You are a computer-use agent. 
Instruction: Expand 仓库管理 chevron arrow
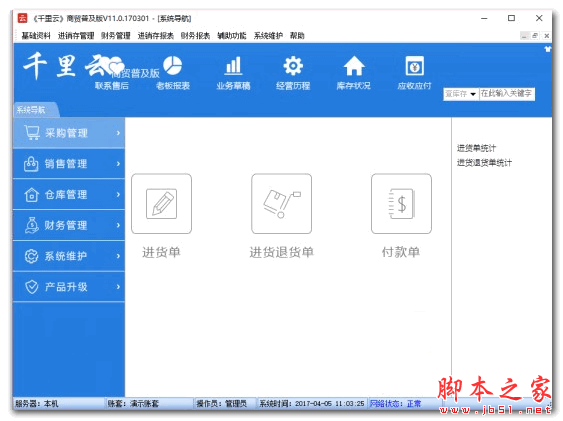(118, 195)
